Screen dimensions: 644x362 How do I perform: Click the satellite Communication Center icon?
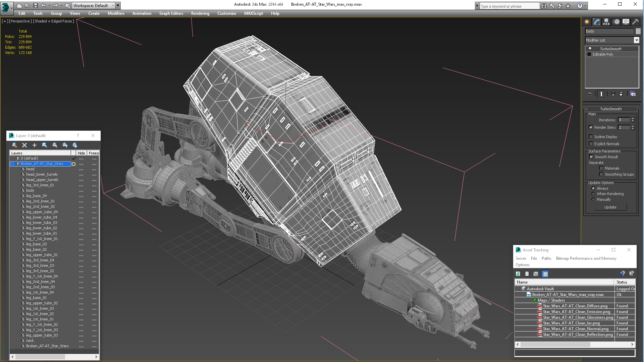pyautogui.click(x=560, y=6)
